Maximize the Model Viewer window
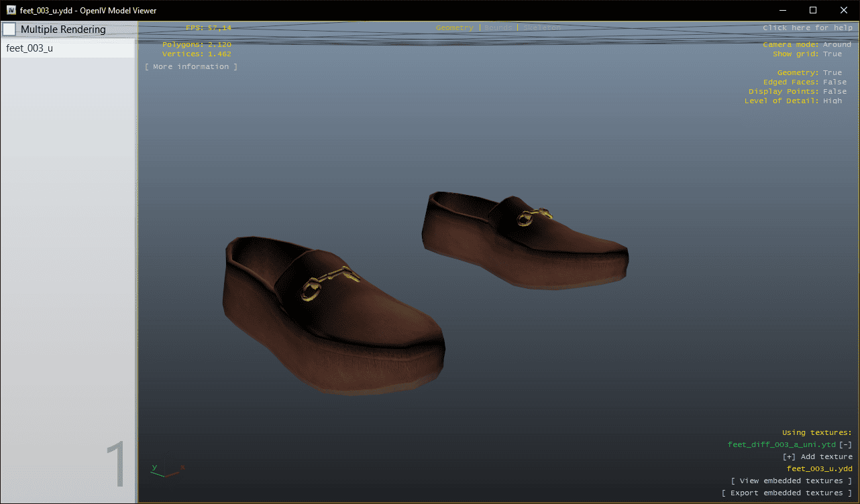This screenshot has height=504, width=860. click(812, 10)
